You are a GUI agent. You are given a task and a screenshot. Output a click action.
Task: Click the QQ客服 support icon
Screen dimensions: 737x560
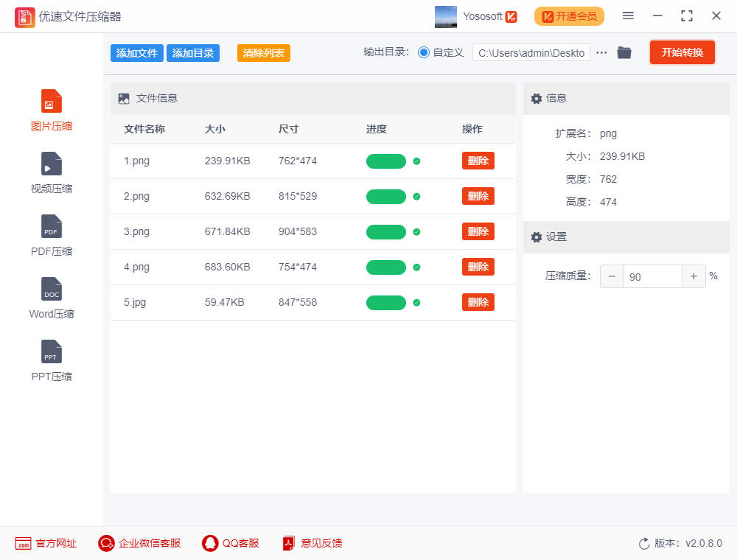(210, 543)
